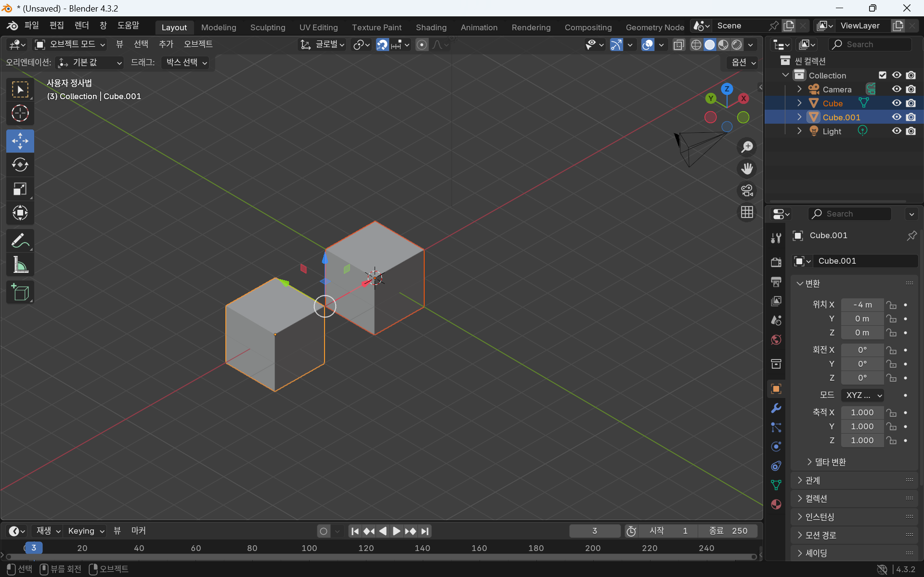Switch to the Modeling workspace tab

click(x=219, y=27)
